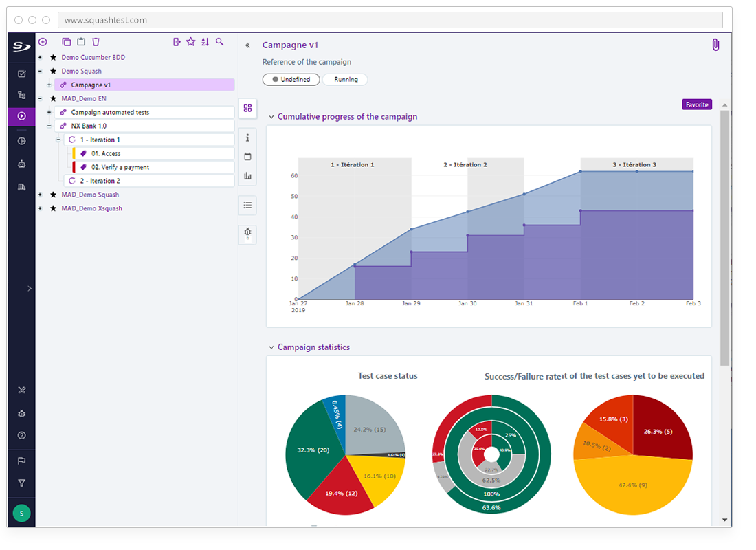Select the Undefined status chip

pyautogui.click(x=291, y=79)
